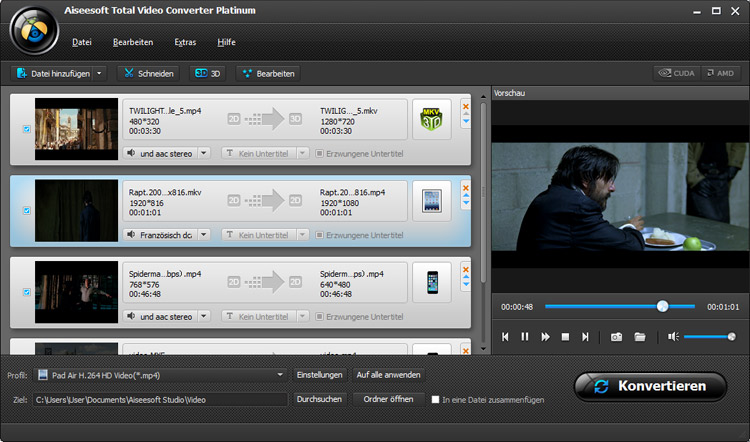Click the Aiseesoft application logo
This screenshot has height=442, width=750.
coord(34,31)
